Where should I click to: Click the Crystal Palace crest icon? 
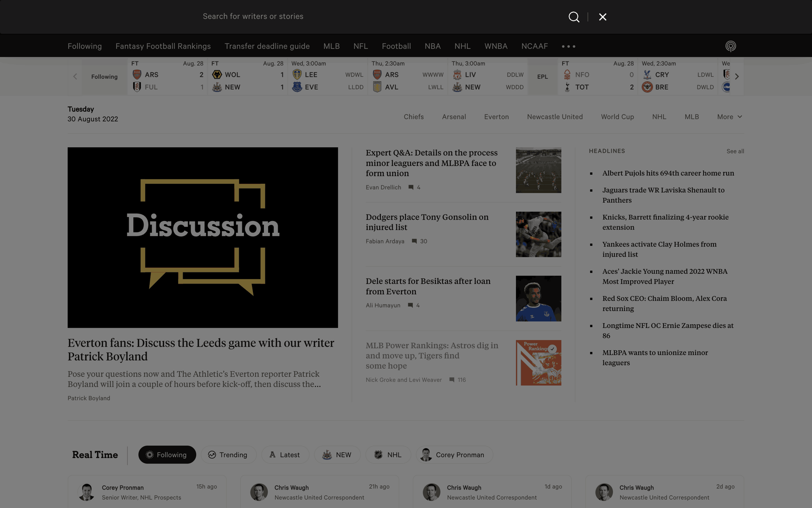647,75
